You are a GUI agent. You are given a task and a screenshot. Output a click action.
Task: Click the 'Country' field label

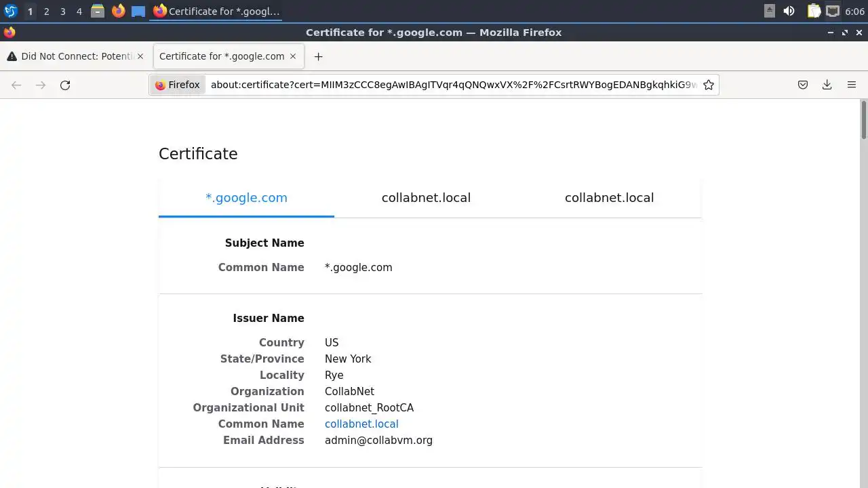pyautogui.click(x=281, y=343)
